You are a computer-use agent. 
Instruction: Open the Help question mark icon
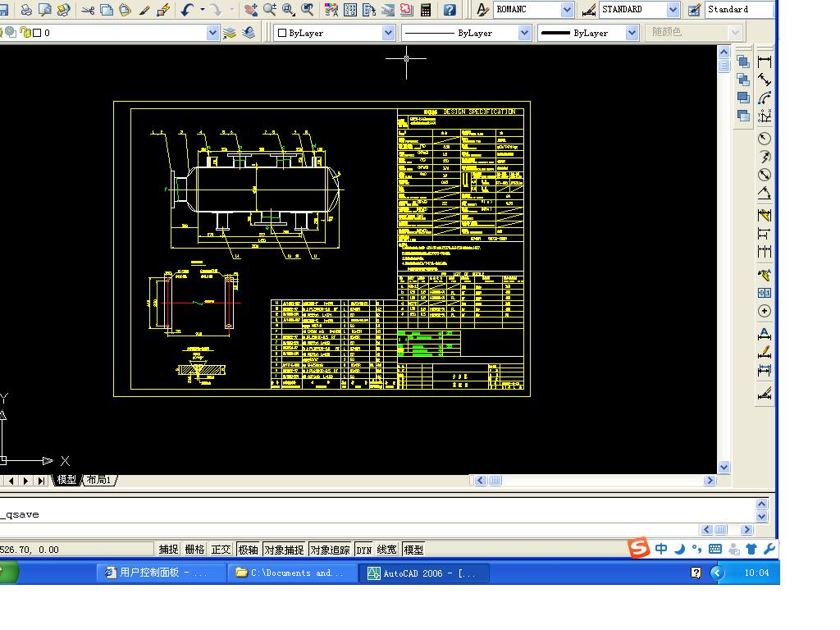click(x=450, y=10)
